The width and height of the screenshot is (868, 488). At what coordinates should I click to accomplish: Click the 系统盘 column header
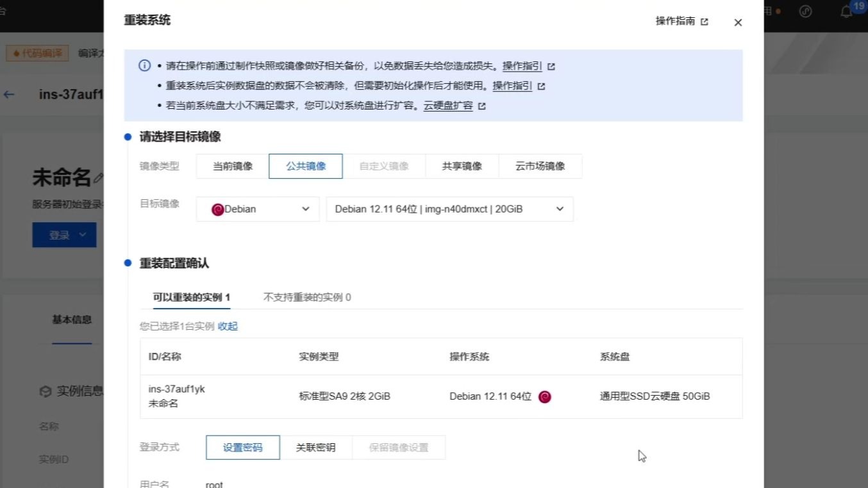[x=615, y=357]
